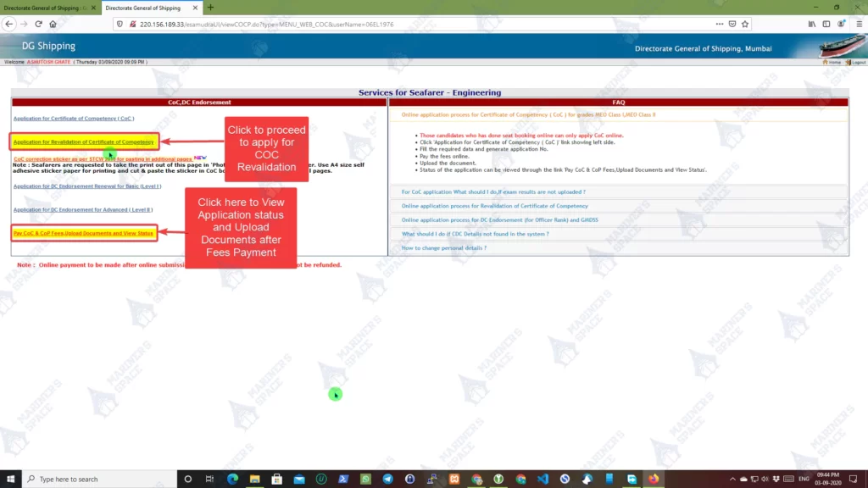Bookmark this page with the star
868x488 pixels.
coord(745,24)
